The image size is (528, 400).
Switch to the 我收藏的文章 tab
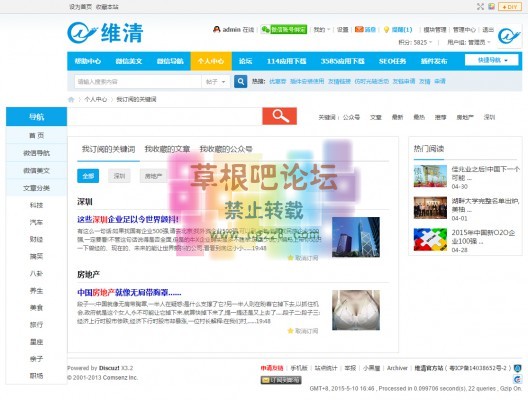(x=167, y=149)
